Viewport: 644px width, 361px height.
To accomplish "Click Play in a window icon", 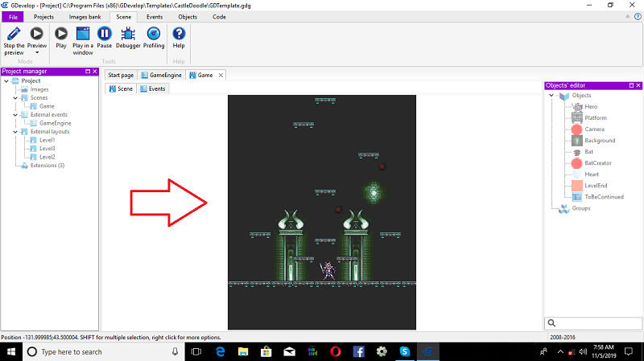I will pos(83,34).
